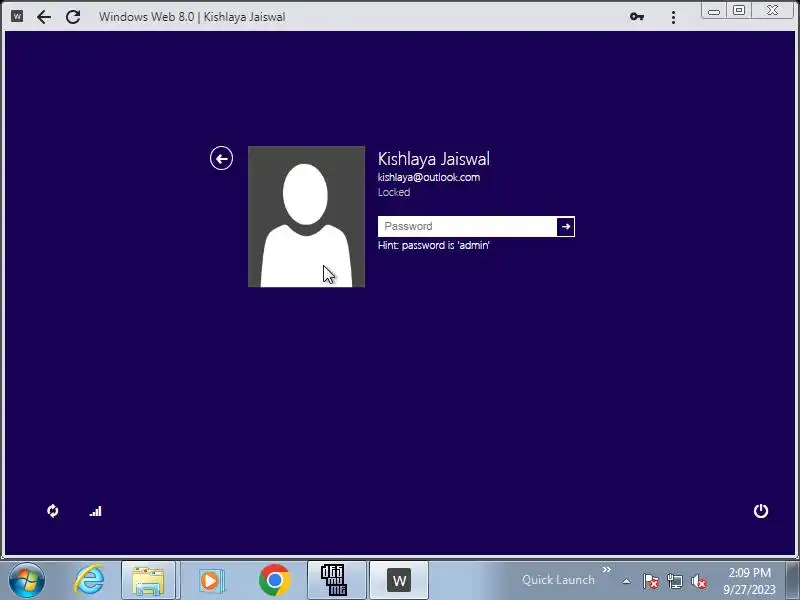The image size is (800, 600).
Task: Launch Internet Explorer from taskbar
Action: (89, 580)
